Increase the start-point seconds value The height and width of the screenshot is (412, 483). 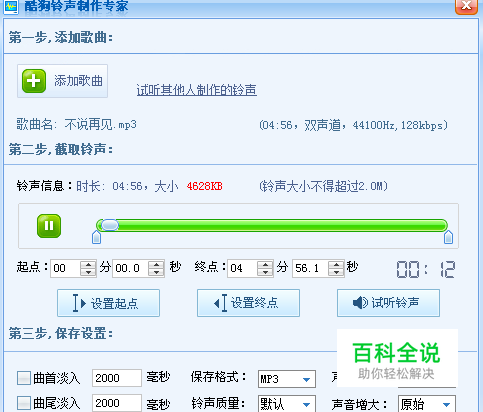[156, 265]
